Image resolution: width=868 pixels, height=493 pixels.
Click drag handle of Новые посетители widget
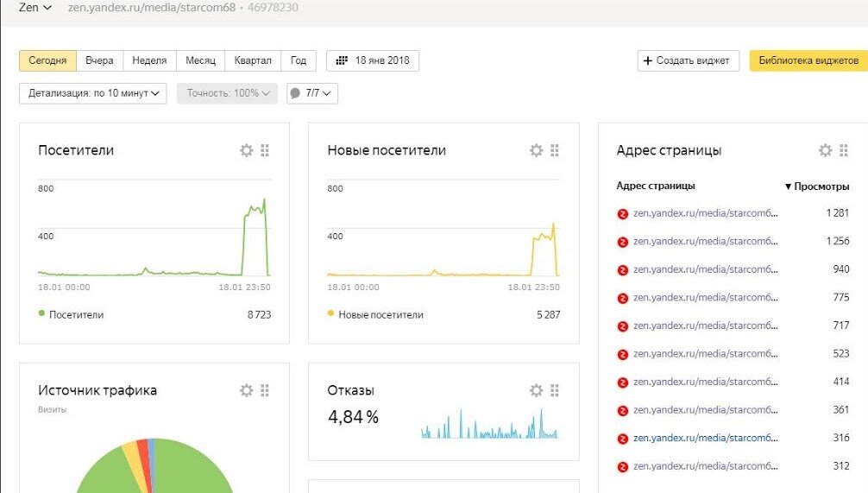[x=555, y=150]
